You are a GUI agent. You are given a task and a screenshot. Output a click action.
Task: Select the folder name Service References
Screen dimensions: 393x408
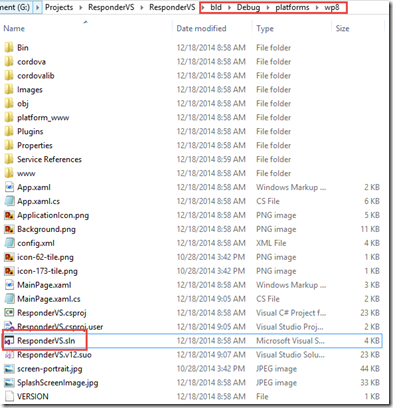pos(49,160)
